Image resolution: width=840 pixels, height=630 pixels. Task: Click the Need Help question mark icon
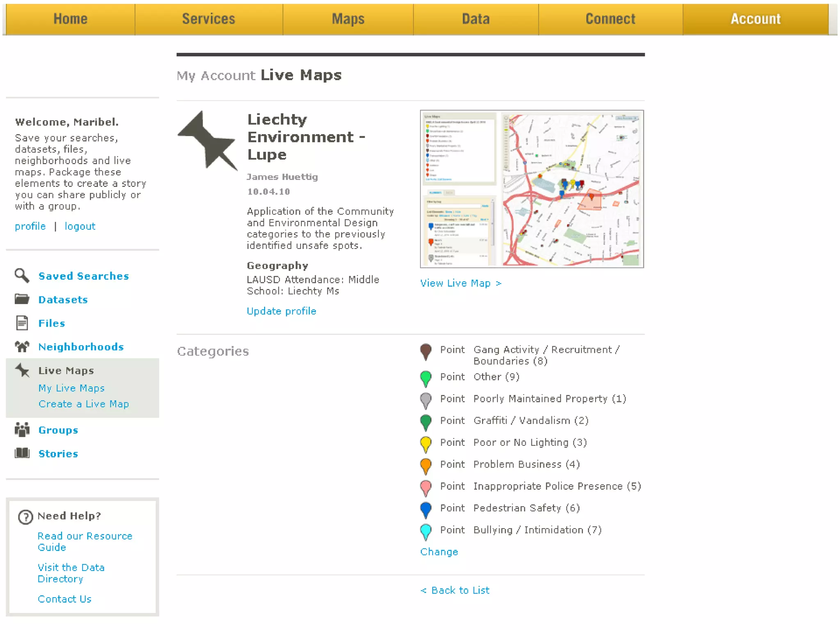(x=25, y=517)
